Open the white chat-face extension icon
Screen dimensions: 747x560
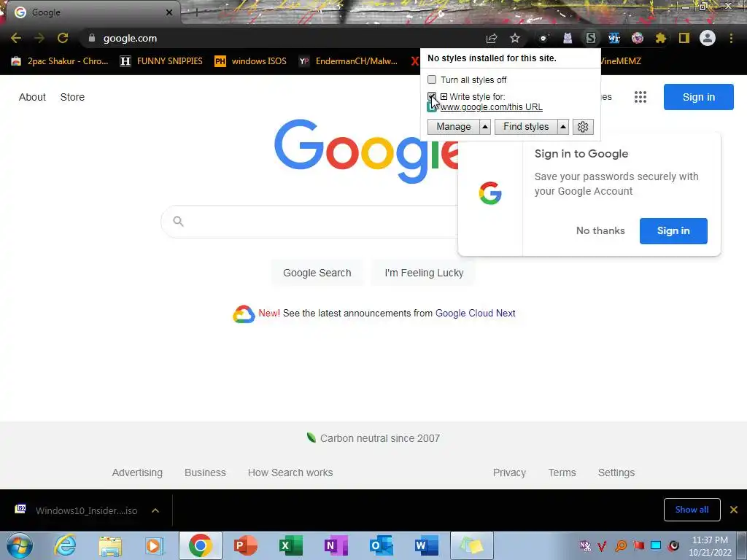click(x=543, y=38)
